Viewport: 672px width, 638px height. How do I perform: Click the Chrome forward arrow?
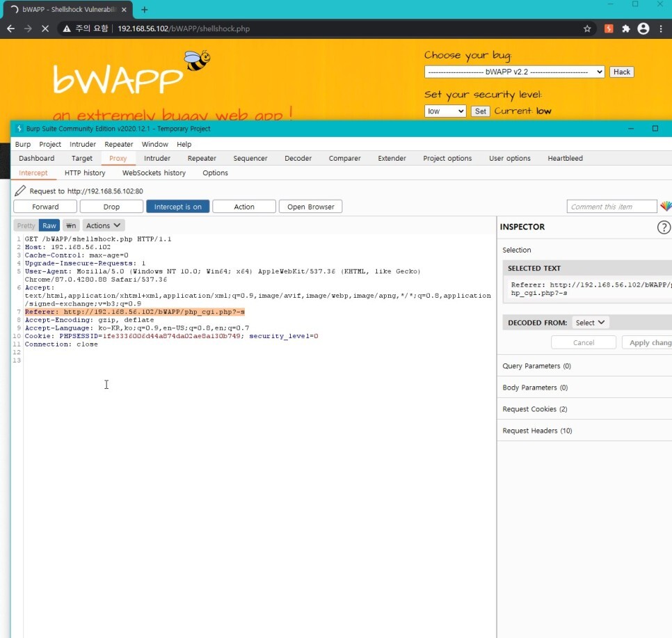point(28,29)
